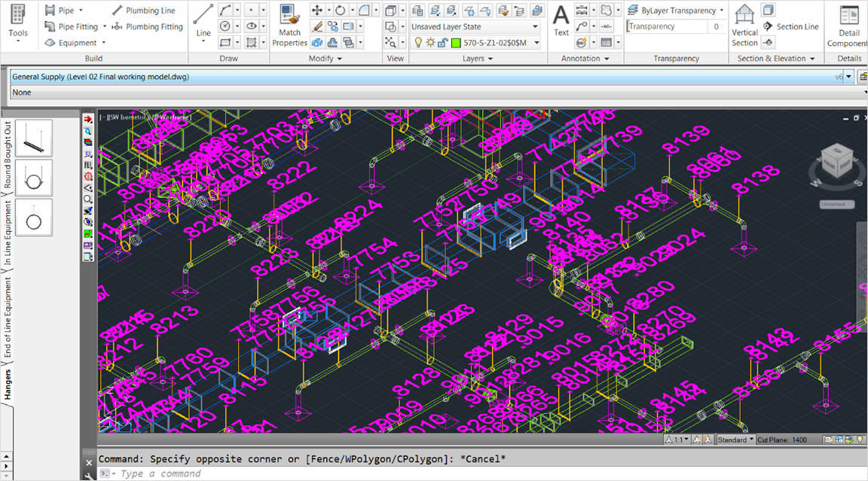Click the ViewCube navigation widget
Viewport: 868px width, 481px height.
pyautogui.click(x=836, y=162)
